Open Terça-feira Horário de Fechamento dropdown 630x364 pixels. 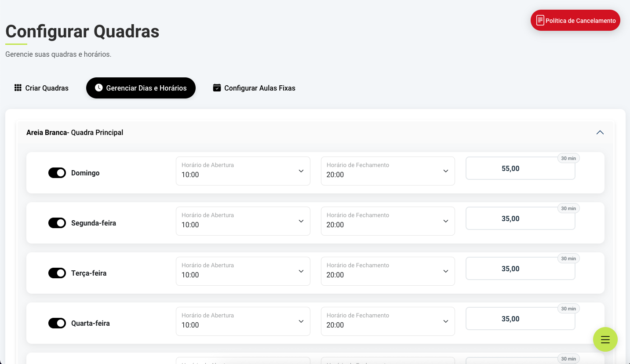(x=388, y=271)
